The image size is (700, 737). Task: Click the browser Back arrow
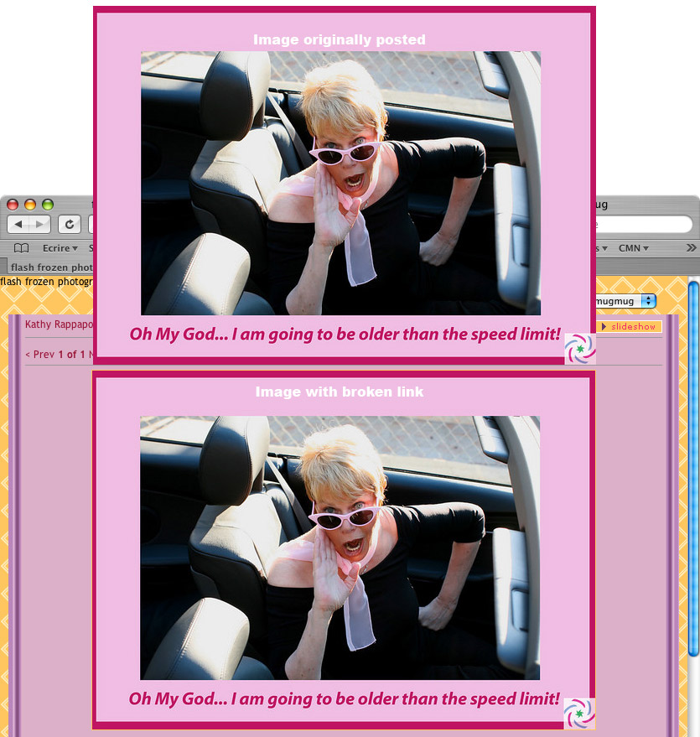[x=19, y=224]
